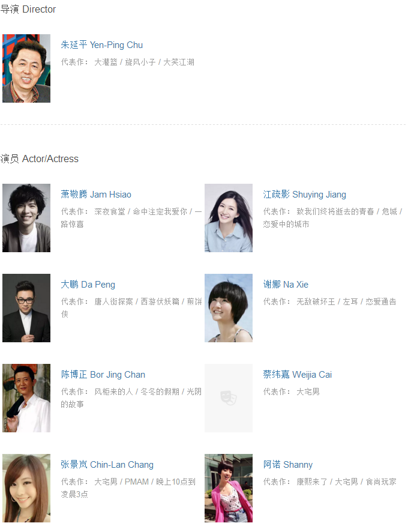Viewport: 420px width, 526px height.
Task: Open Weijia Cai's profile link
Action: tap(298, 375)
